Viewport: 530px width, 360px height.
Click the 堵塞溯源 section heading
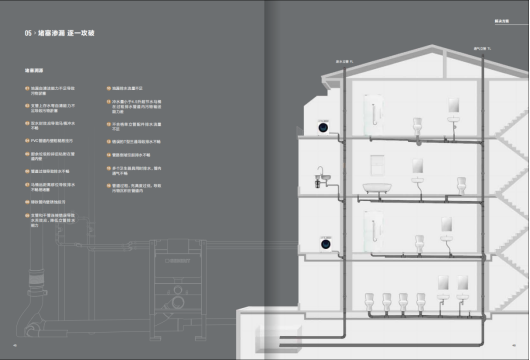click(x=34, y=70)
